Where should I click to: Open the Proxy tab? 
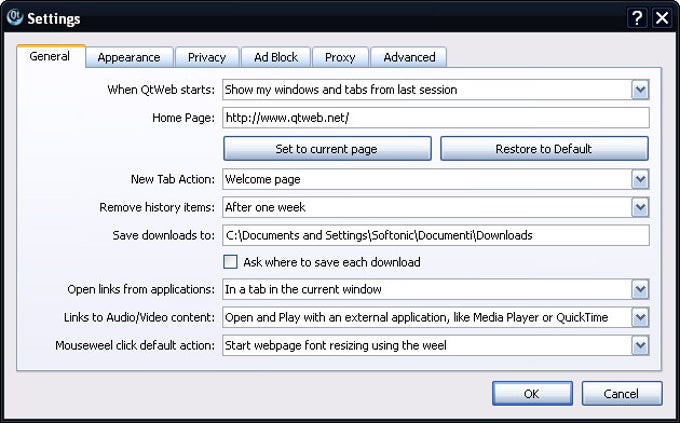click(x=340, y=57)
